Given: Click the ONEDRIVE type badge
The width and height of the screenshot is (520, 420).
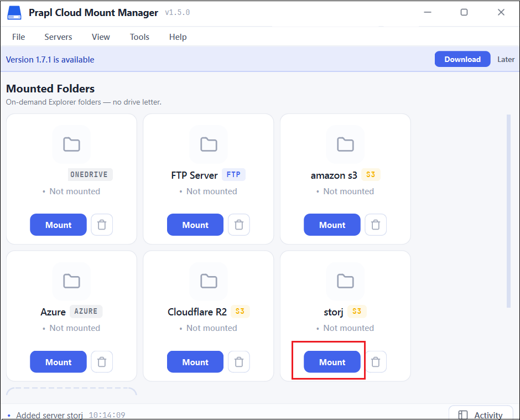Looking at the screenshot, I should click(x=89, y=174).
